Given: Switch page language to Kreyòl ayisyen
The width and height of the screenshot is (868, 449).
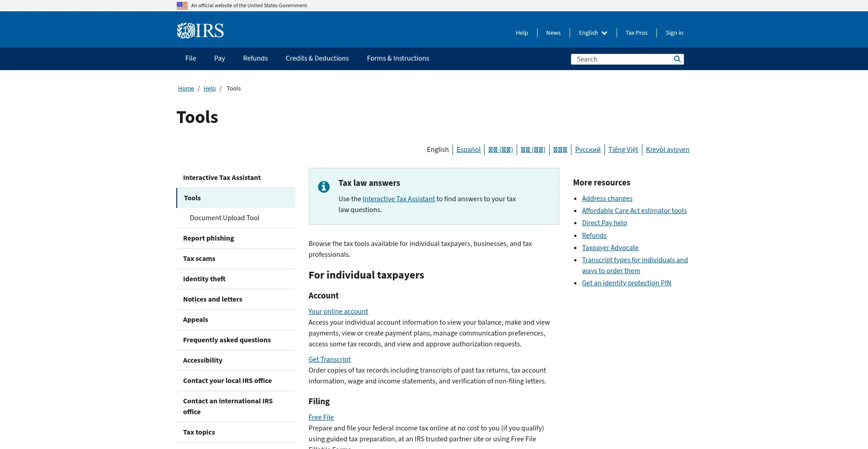Looking at the screenshot, I should coord(668,150).
